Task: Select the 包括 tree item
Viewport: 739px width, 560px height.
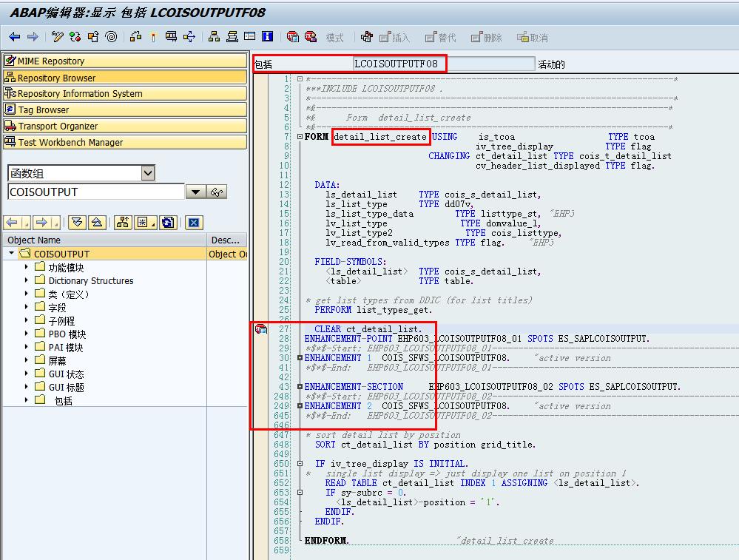Action: 63,401
